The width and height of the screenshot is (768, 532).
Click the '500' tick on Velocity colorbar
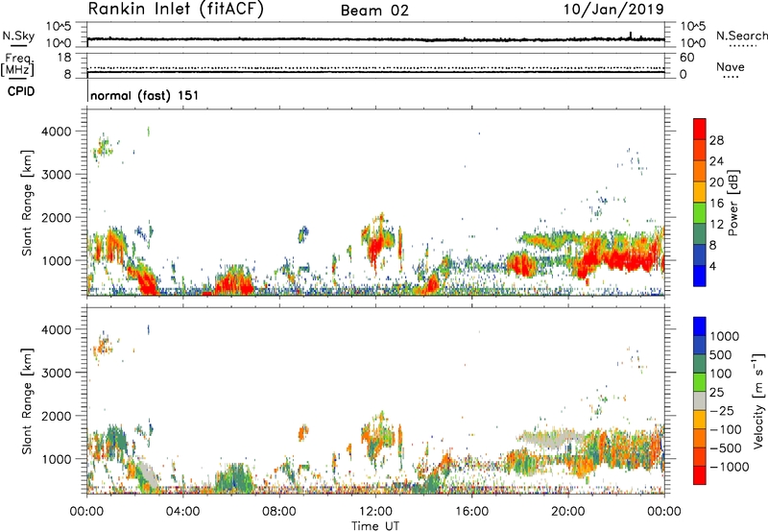tap(721, 354)
